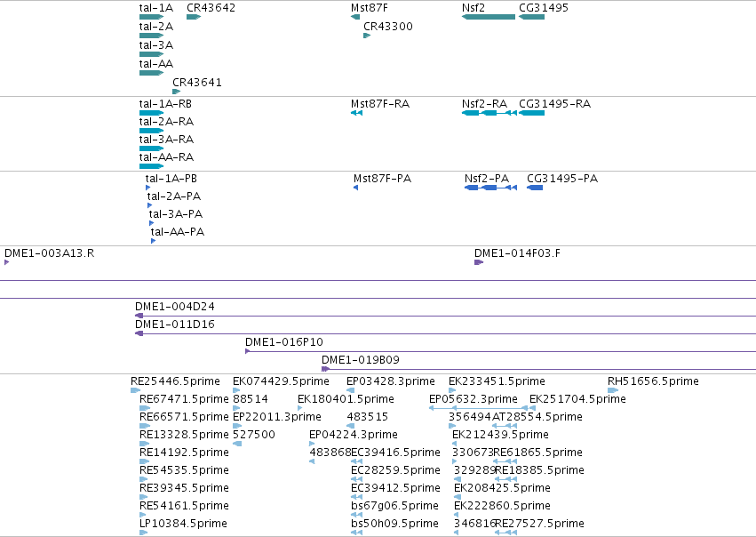
Task: Select the DME1-016P10 BAC clone
Action: point(500,352)
